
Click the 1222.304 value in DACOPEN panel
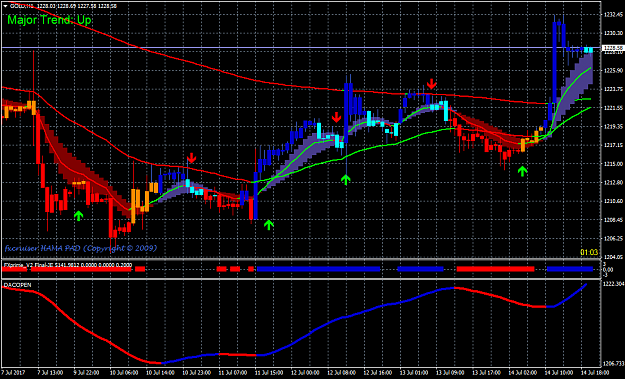614,284
